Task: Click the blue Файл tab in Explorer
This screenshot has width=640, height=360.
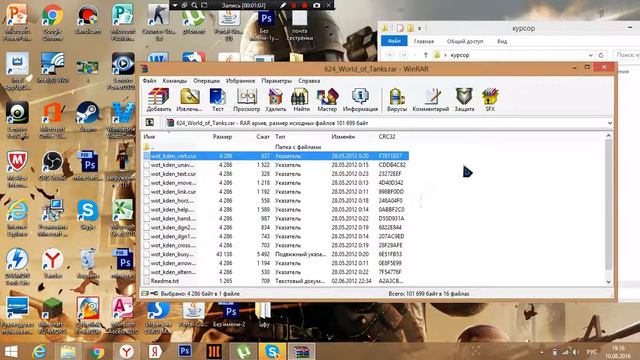Action: pos(394,41)
